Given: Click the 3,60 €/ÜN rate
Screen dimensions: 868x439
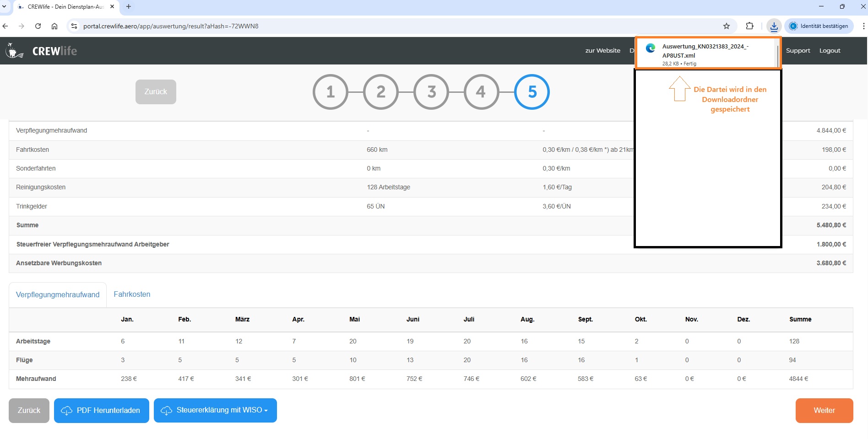Looking at the screenshot, I should 557,206.
